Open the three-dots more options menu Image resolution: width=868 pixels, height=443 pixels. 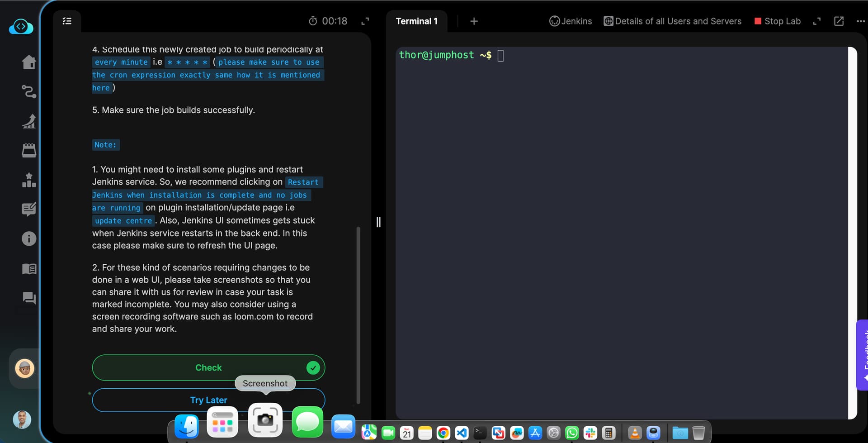(860, 21)
